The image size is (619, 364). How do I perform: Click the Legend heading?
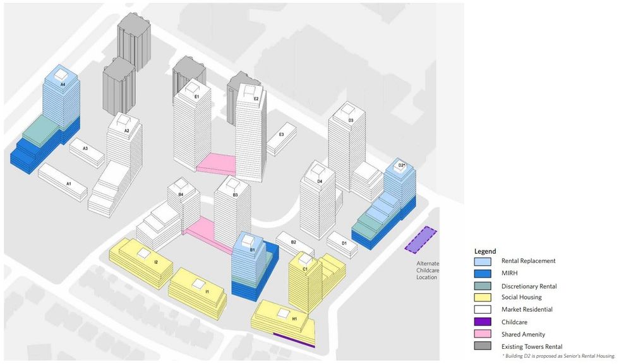(x=485, y=250)
